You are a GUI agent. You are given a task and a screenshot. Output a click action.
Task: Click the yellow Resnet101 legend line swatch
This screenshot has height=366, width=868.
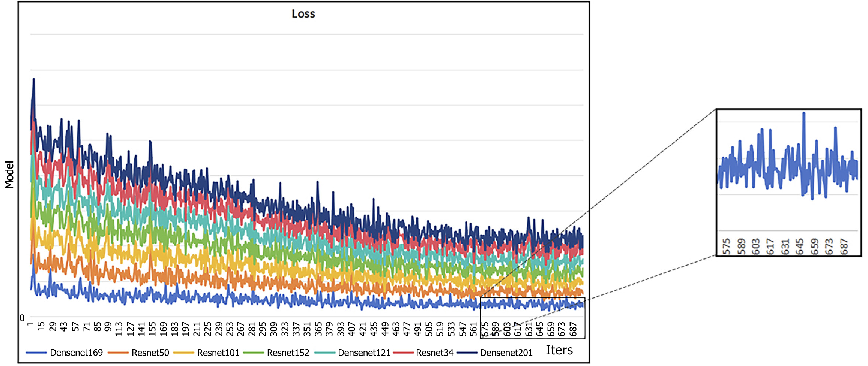[x=184, y=353]
